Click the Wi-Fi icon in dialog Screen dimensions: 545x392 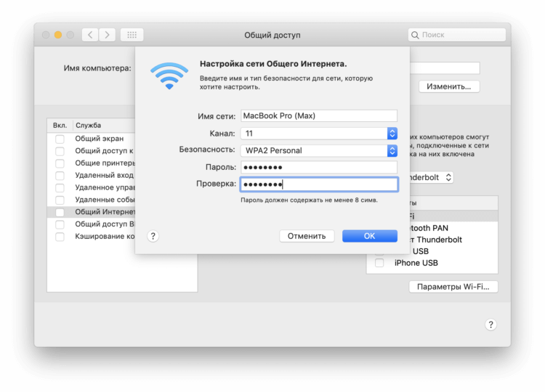(x=169, y=75)
